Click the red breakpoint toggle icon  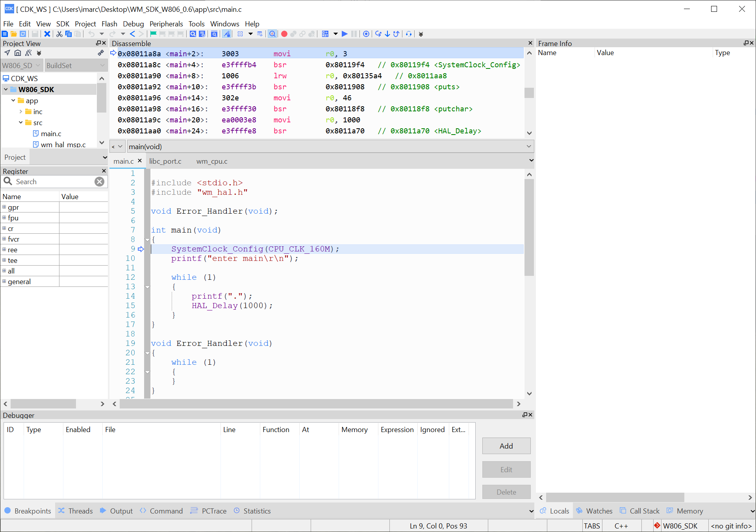tap(284, 34)
